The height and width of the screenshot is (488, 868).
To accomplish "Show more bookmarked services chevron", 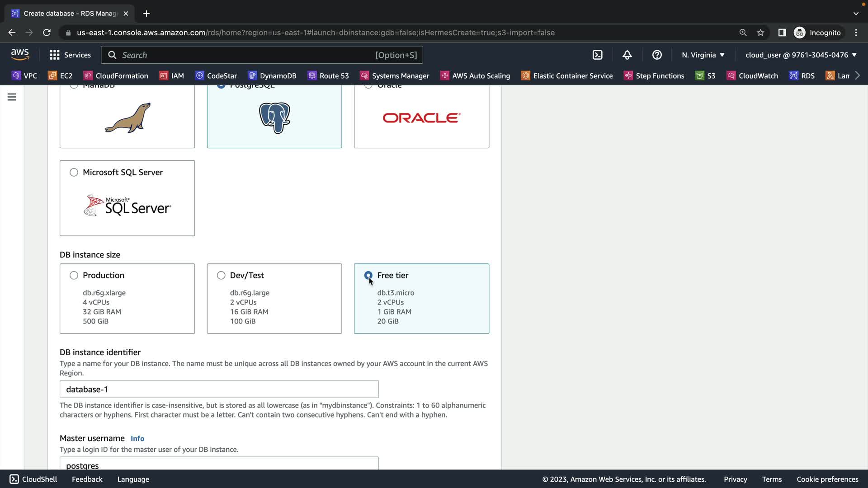I will tap(857, 75).
